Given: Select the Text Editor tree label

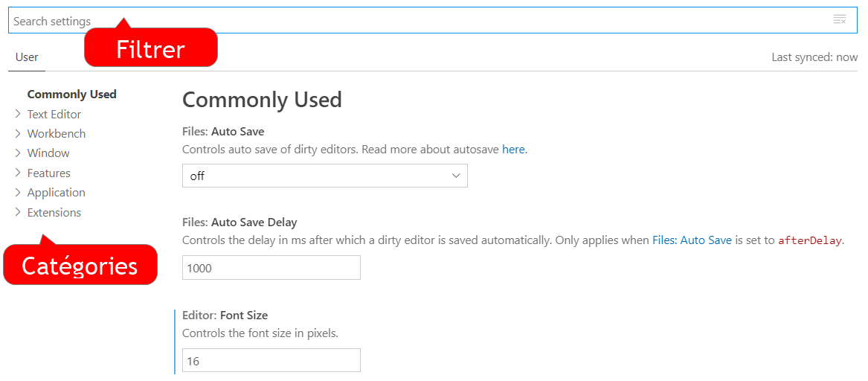Looking at the screenshot, I should coord(54,114).
